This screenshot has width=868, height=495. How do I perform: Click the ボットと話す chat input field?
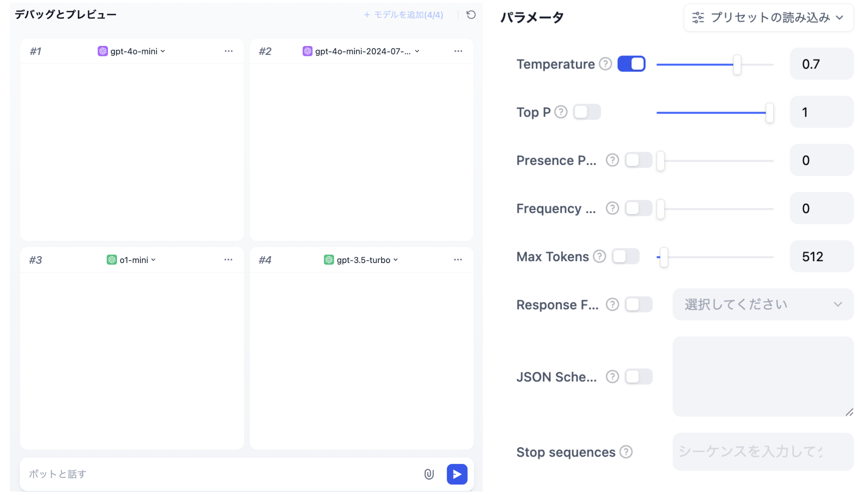point(144,474)
